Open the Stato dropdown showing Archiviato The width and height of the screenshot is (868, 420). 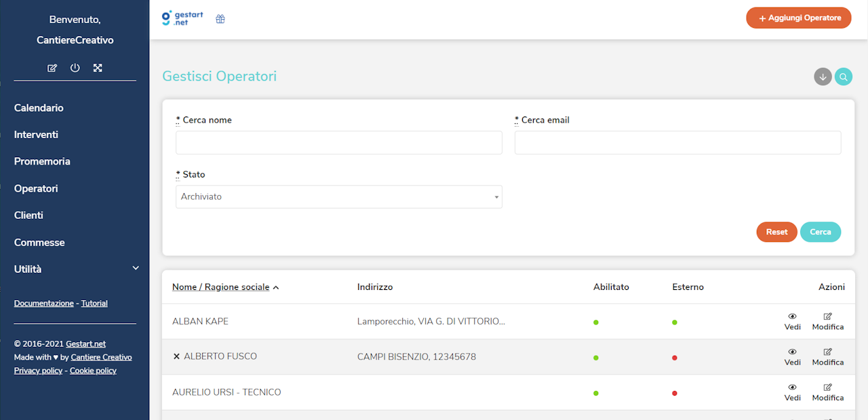[x=338, y=197]
